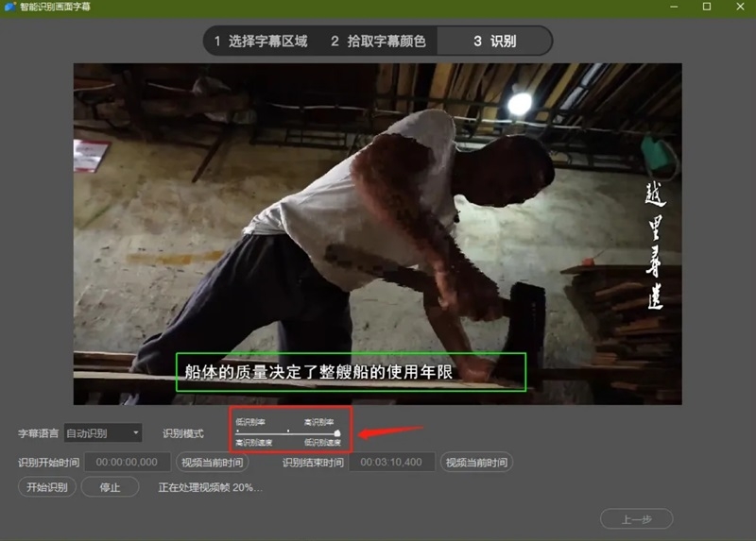The height and width of the screenshot is (541, 756).
Task: Maximize the 智能识别画面字幕 window
Action: (x=707, y=7)
